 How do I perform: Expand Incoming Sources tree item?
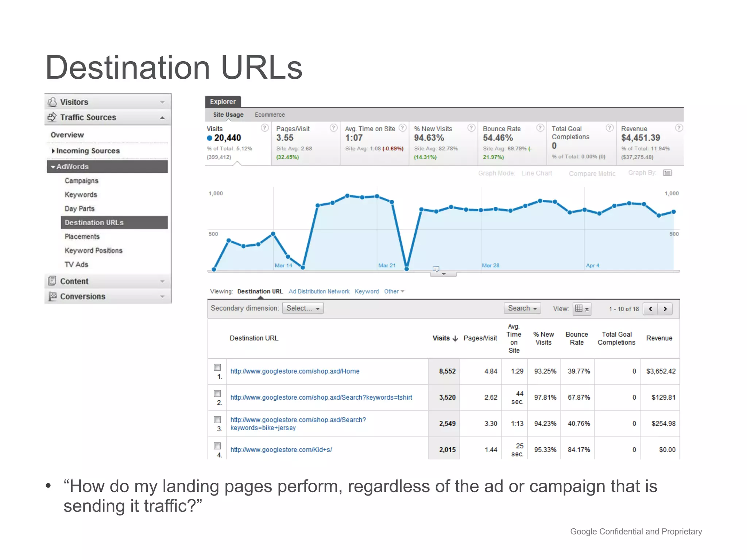tap(53, 151)
